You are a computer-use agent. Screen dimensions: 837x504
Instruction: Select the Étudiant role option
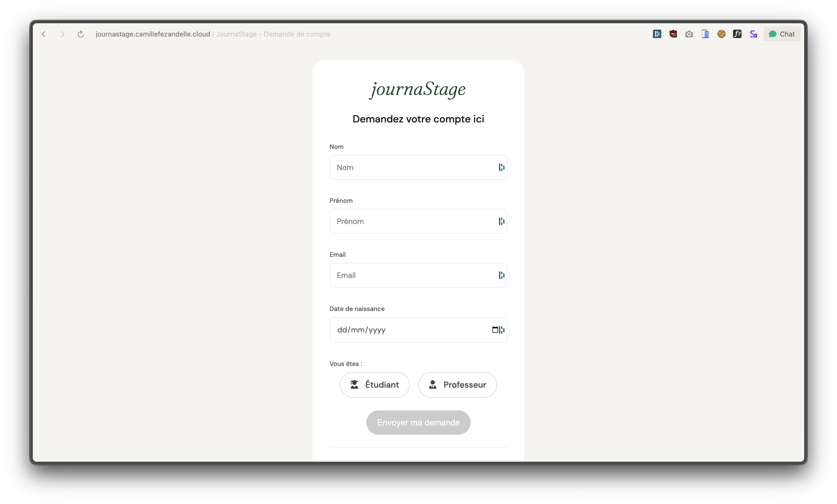pyautogui.click(x=374, y=384)
